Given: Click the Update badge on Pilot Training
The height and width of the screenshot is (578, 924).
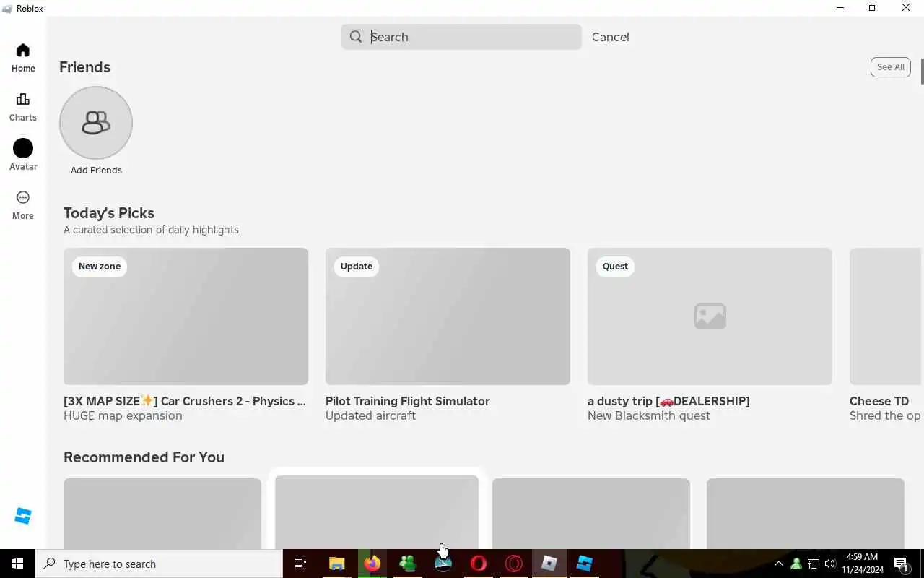Looking at the screenshot, I should pyautogui.click(x=357, y=267).
